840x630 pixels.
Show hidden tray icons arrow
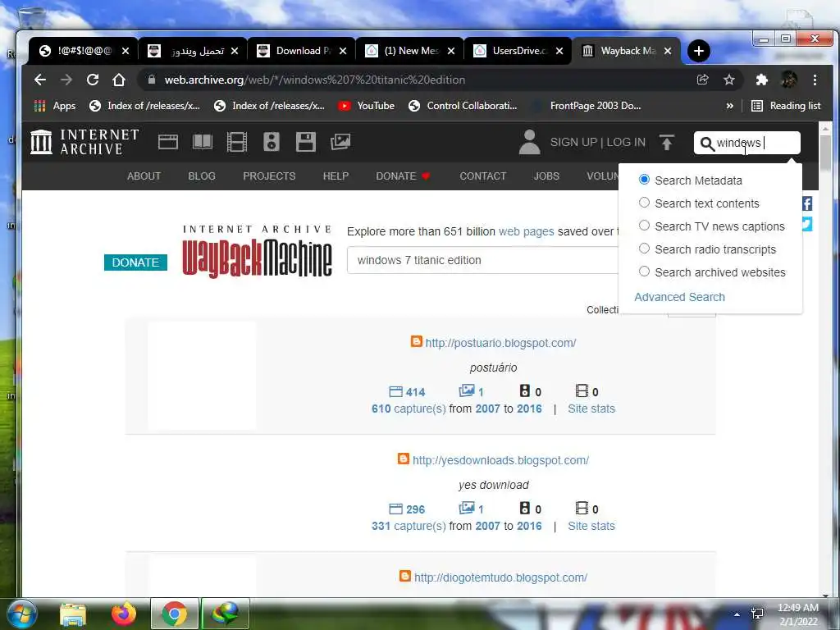click(737, 614)
